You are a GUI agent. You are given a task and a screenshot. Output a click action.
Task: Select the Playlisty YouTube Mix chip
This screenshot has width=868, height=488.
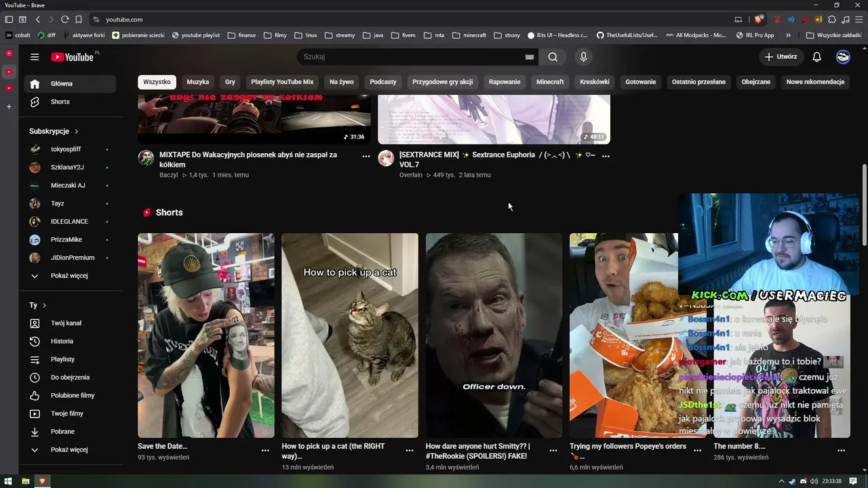tap(282, 82)
